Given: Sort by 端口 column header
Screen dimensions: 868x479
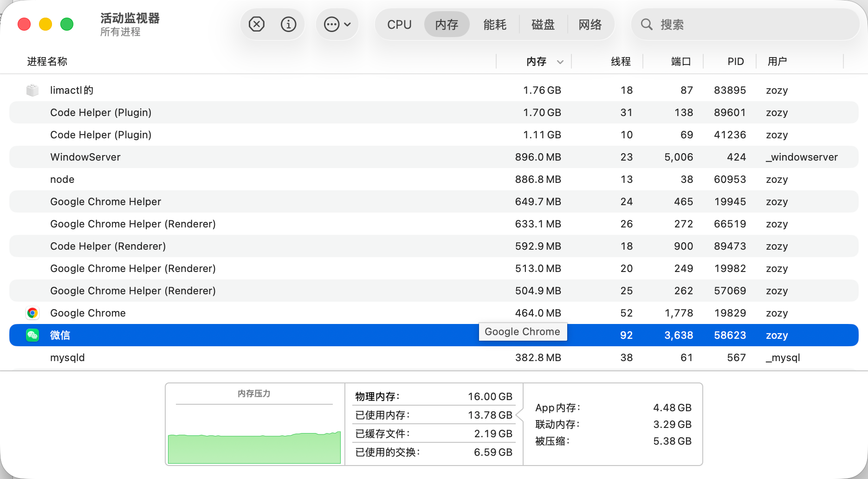Looking at the screenshot, I should pyautogui.click(x=681, y=61).
